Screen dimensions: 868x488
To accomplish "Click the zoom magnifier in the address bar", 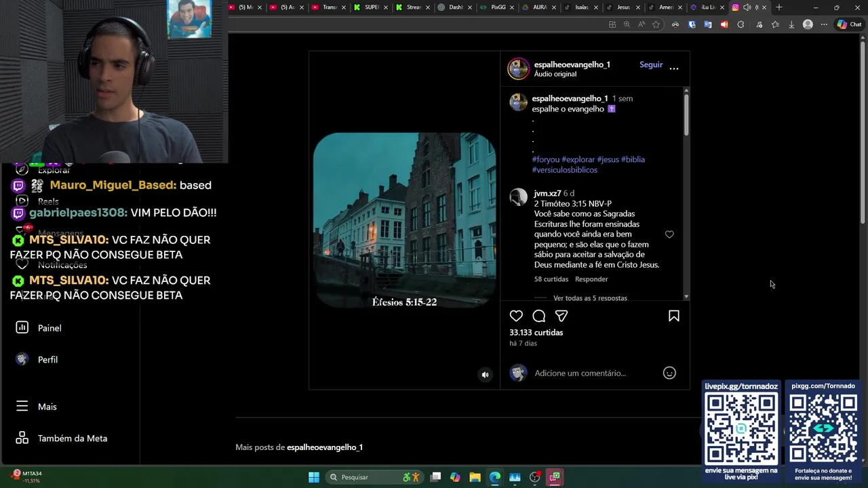I will click(x=627, y=24).
